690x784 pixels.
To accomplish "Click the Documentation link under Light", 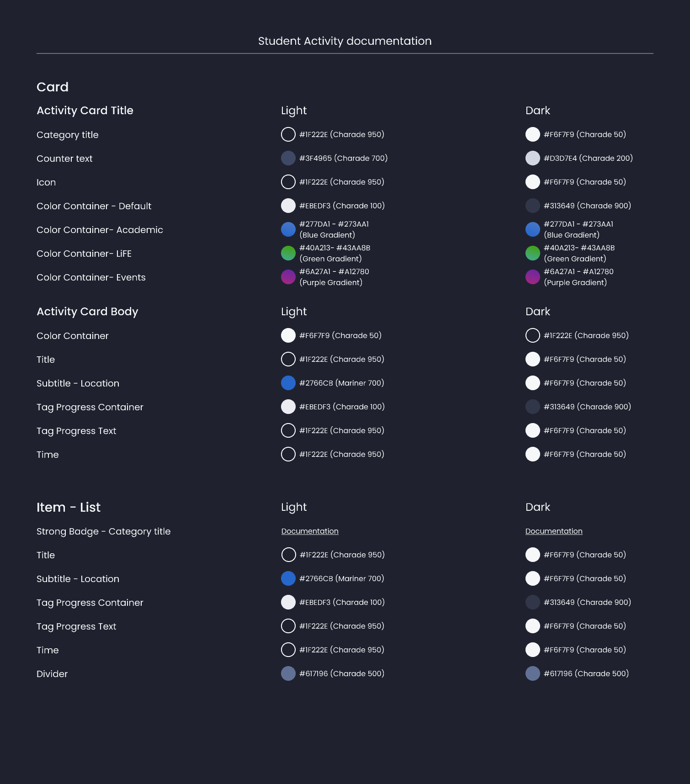I will coord(310,531).
